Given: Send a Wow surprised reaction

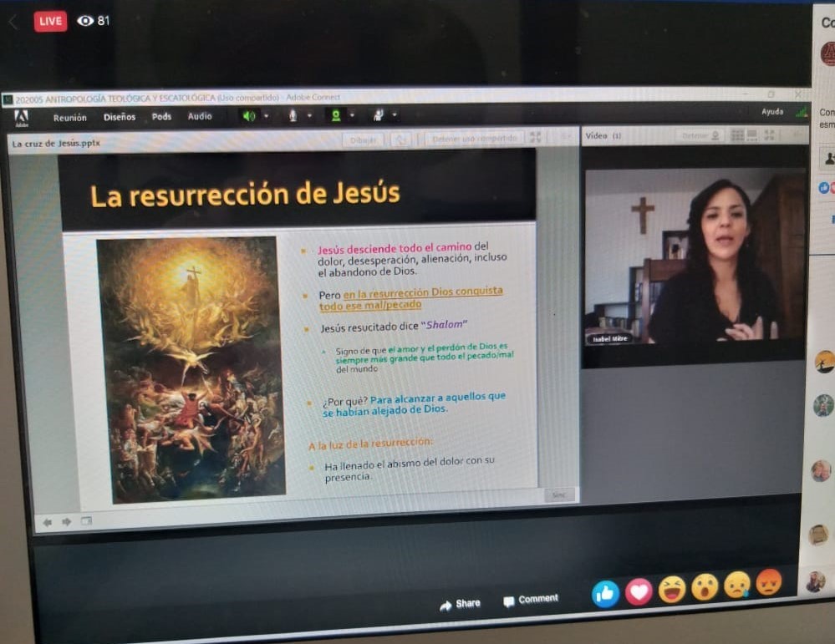Looking at the screenshot, I should click(x=705, y=587).
